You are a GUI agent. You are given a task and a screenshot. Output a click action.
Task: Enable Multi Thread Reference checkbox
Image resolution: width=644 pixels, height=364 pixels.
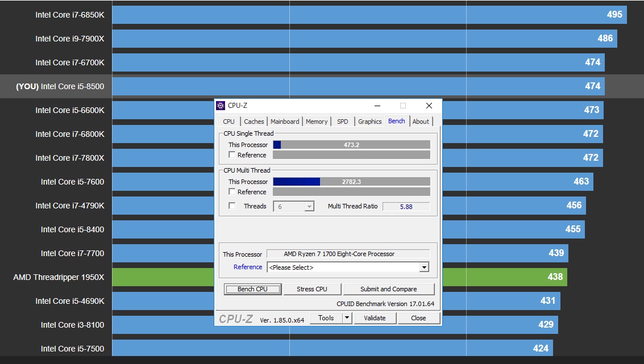pos(232,192)
